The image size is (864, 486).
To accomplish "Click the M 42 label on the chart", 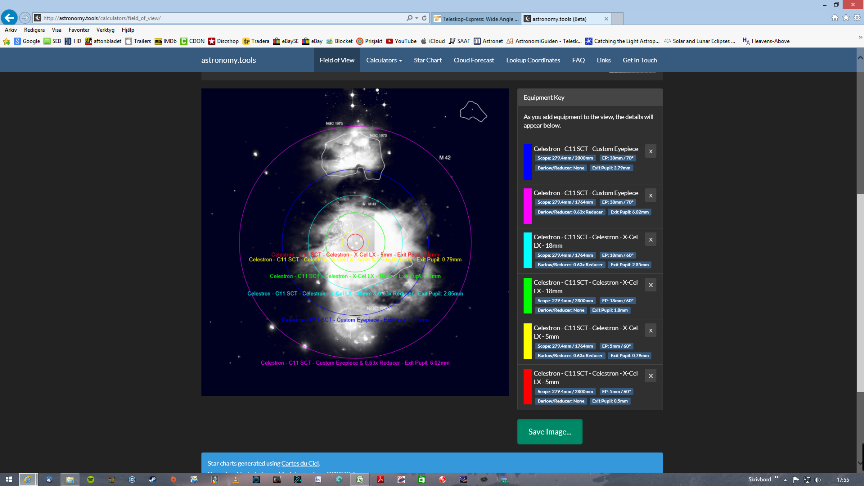I will pos(445,158).
